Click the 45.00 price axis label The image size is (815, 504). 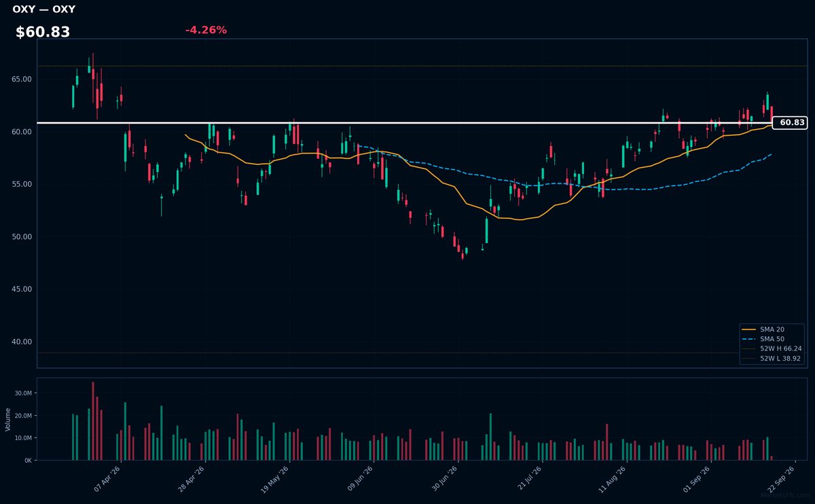click(22, 289)
